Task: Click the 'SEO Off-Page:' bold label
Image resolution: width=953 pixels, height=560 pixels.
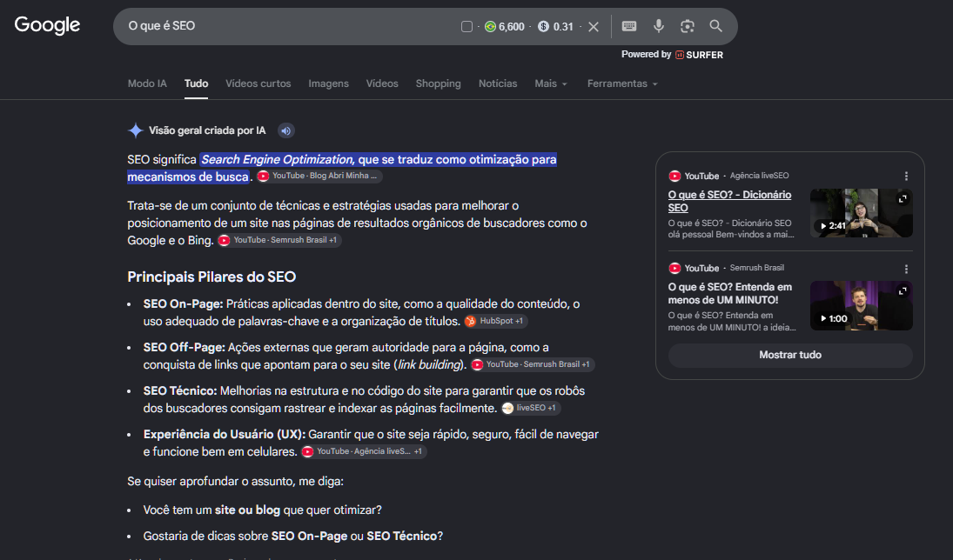Action: pos(185,348)
